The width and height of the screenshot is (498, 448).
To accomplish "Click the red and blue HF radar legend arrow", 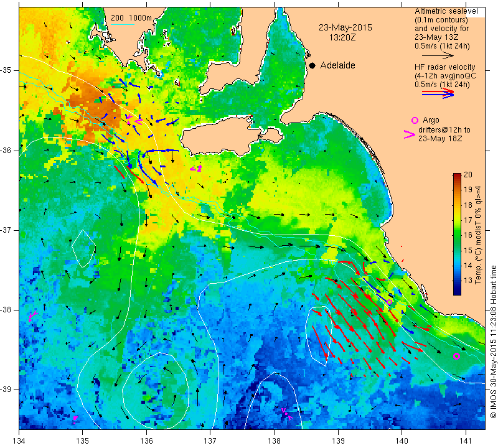I will [438, 93].
